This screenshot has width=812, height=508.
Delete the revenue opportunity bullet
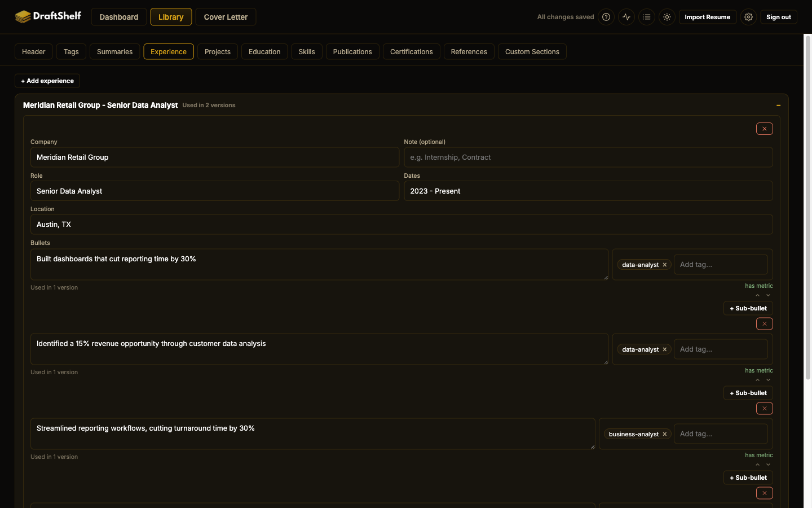click(764, 408)
